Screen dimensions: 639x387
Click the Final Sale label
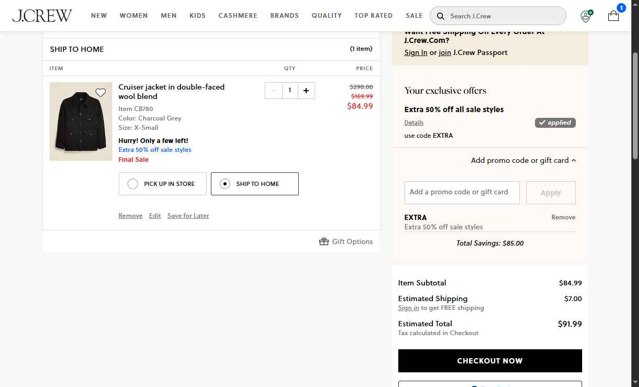coord(133,160)
